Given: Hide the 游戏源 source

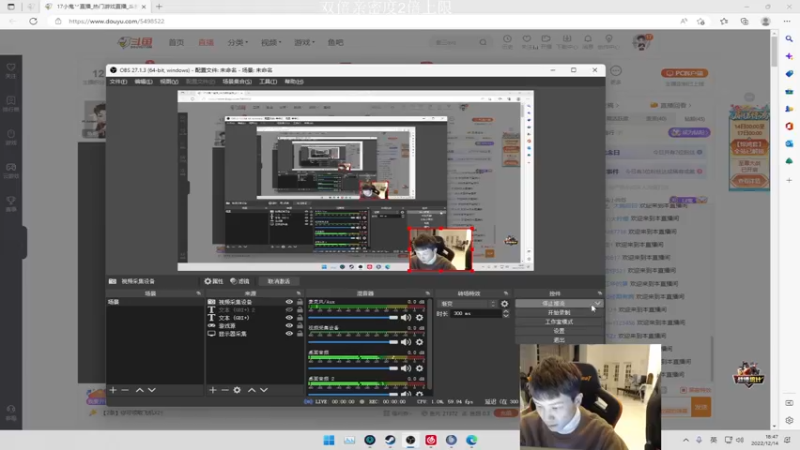Looking at the screenshot, I should click(x=289, y=326).
